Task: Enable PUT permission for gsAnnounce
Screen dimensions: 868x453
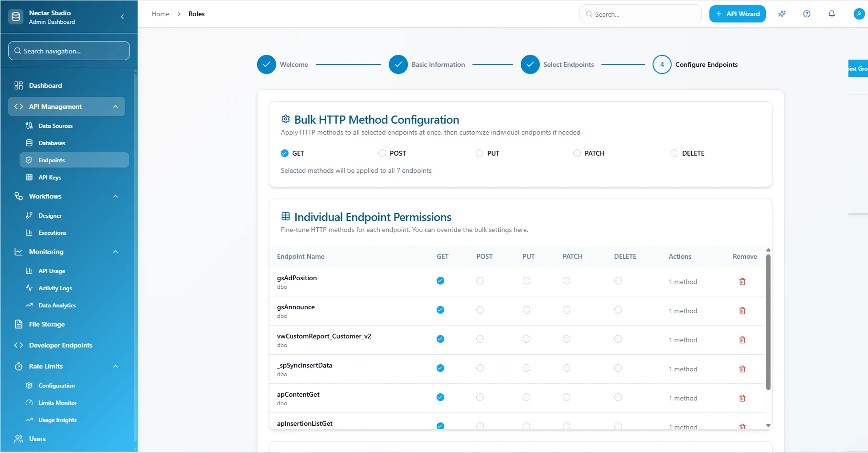Action: point(526,310)
